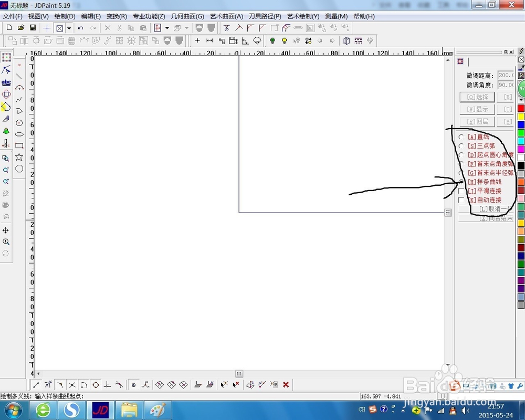The image size is (525, 420).
Task: Click the horizontal scrollbar thumb under canvas
Action: tap(239, 374)
